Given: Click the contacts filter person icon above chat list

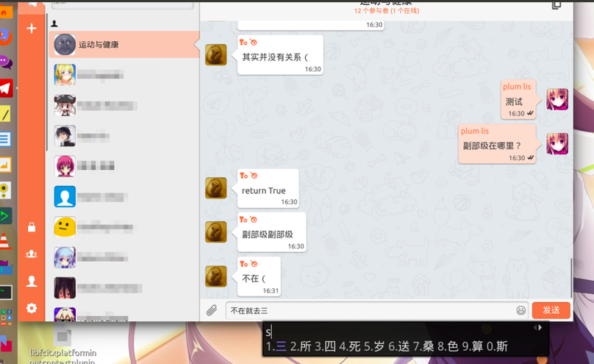Looking at the screenshot, I should coord(54,24).
